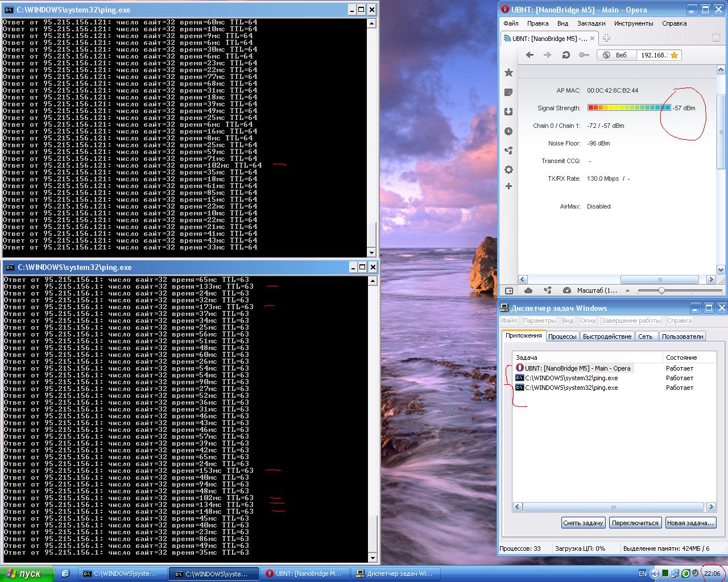Click the Opera zoom slider handle
Screen dimensions: 728x582
click(661, 290)
